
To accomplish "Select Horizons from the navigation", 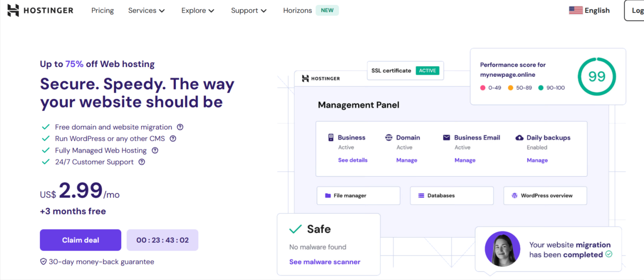I will 297,10.
